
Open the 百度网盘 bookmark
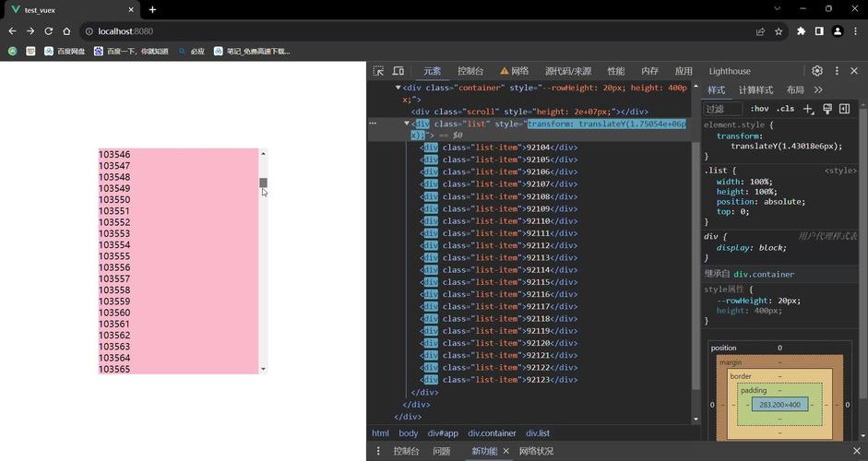coord(65,51)
